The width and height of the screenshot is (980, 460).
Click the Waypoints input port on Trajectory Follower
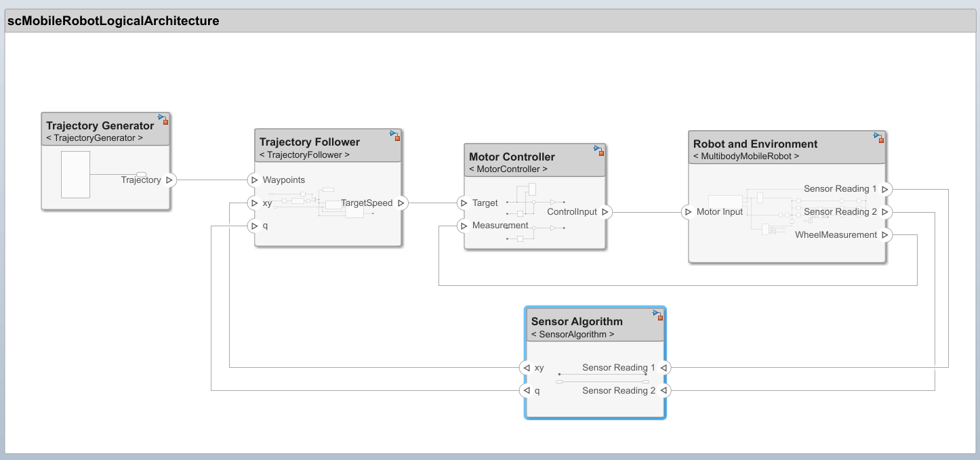[x=253, y=180]
